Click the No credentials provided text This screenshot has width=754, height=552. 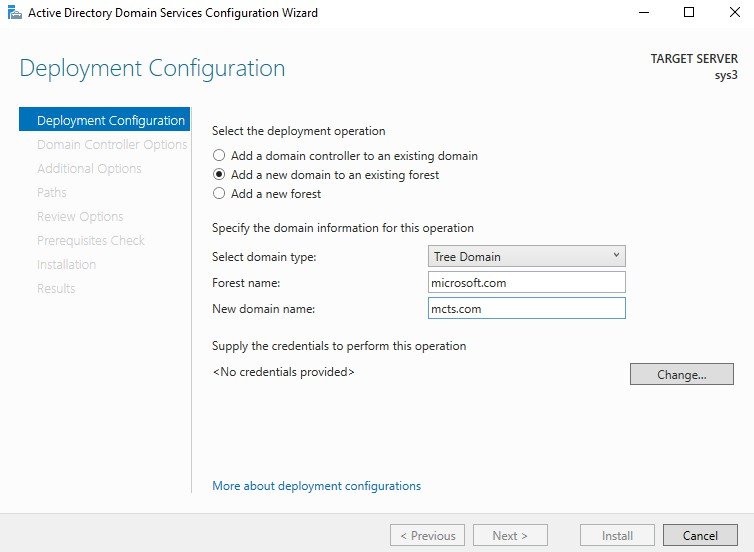283,372
